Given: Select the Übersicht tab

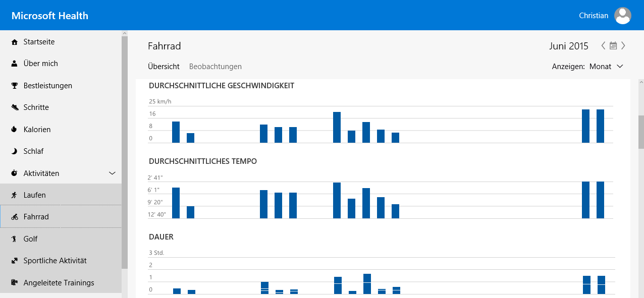Looking at the screenshot, I should pyautogui.click(x=164, y=67).
